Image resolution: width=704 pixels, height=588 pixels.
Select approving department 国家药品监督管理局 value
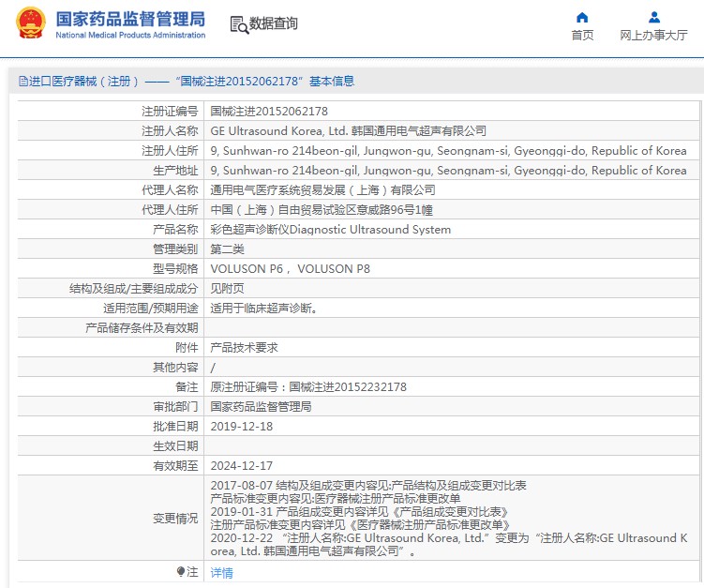click(x=261, y=407)
